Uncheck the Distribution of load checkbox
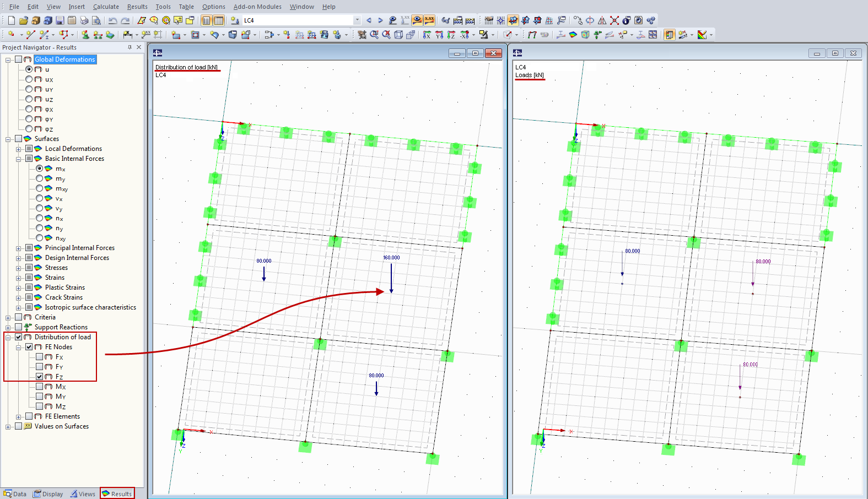This screenshot has width=868, height=499. click(x=18, y=337)
